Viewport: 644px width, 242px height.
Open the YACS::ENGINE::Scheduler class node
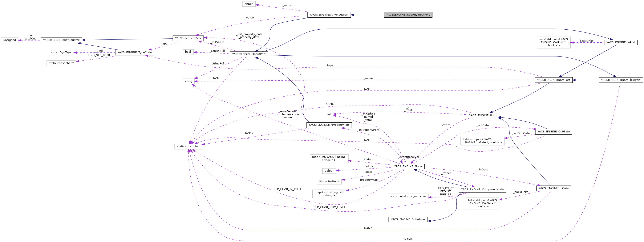click(408, 219)
